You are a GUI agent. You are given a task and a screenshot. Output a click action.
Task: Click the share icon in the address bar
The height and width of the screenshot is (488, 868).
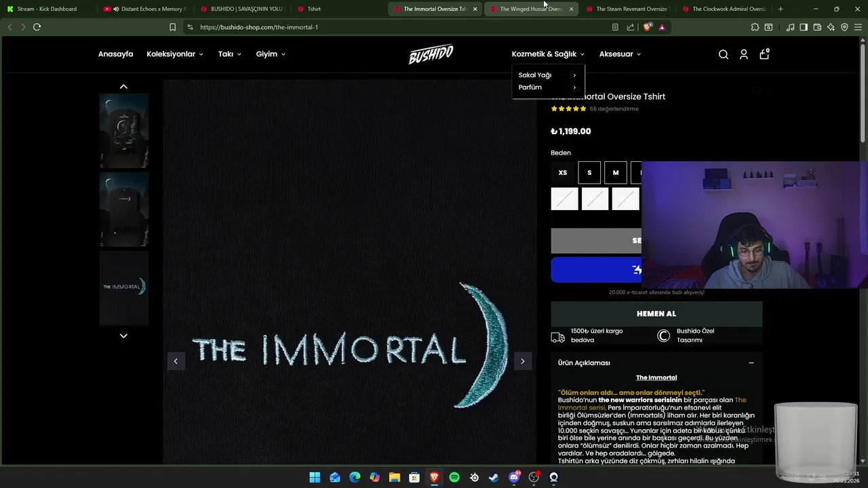631,27
